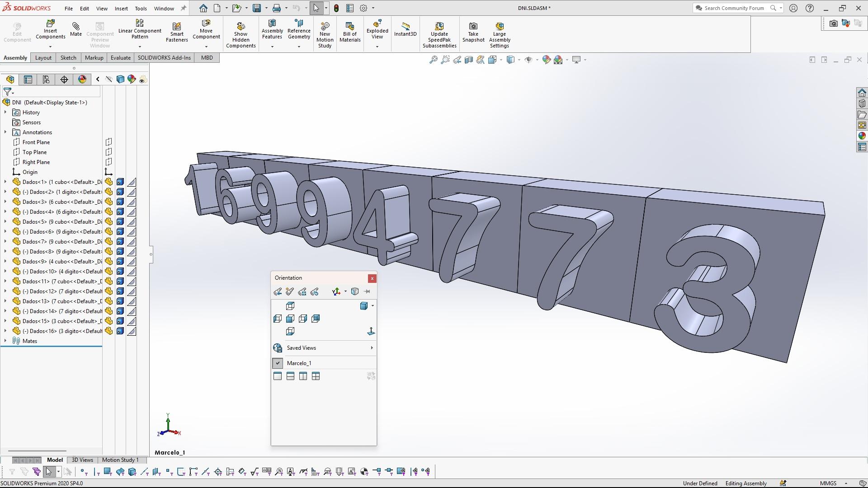Close the Orientation dialog
This screenshot has width=868, height=488.
pyautogui.click(x=372, y=278)
